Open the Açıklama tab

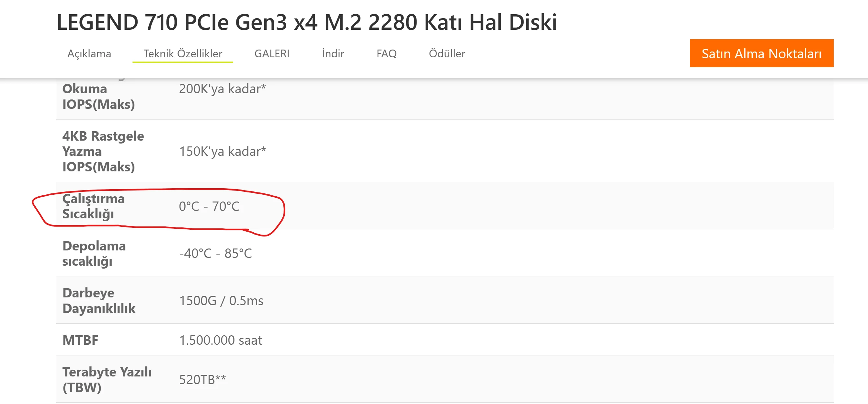(89, 53)
